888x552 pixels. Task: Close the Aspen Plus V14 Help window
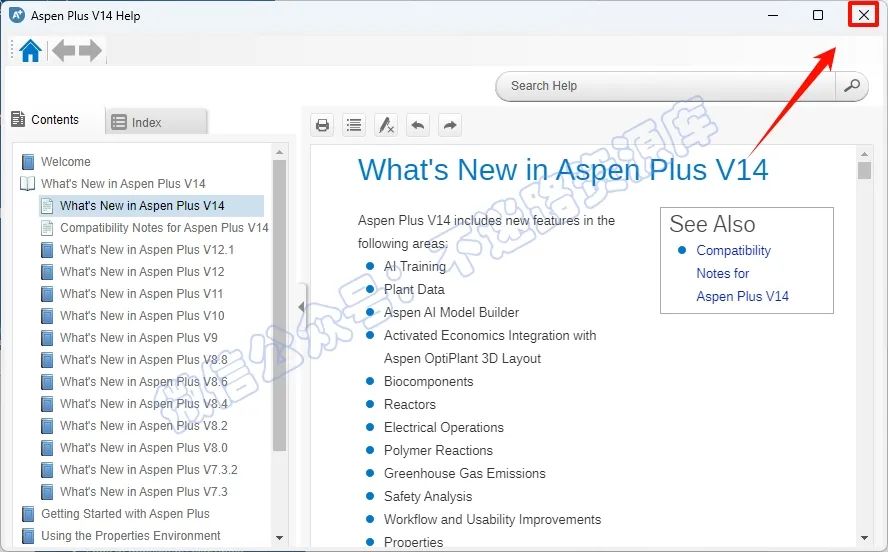(x=864, y=15)
